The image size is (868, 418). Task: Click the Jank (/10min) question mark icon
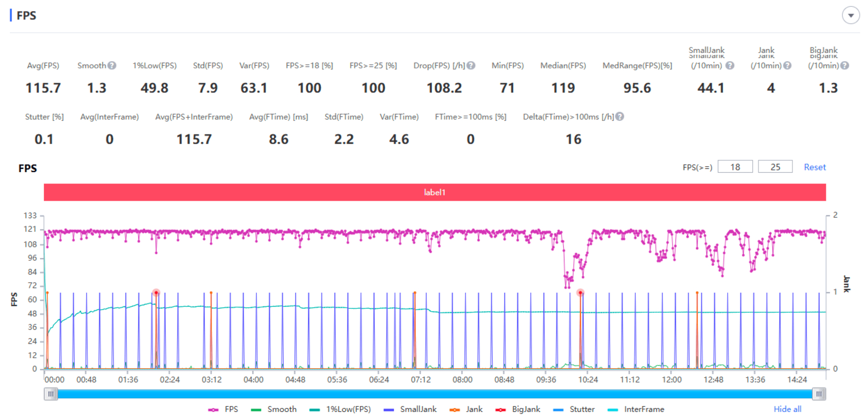[787, 66]
